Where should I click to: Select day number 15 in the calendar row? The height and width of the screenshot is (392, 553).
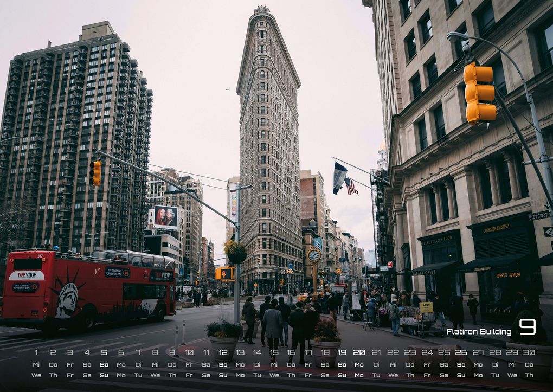coord(274,352)
